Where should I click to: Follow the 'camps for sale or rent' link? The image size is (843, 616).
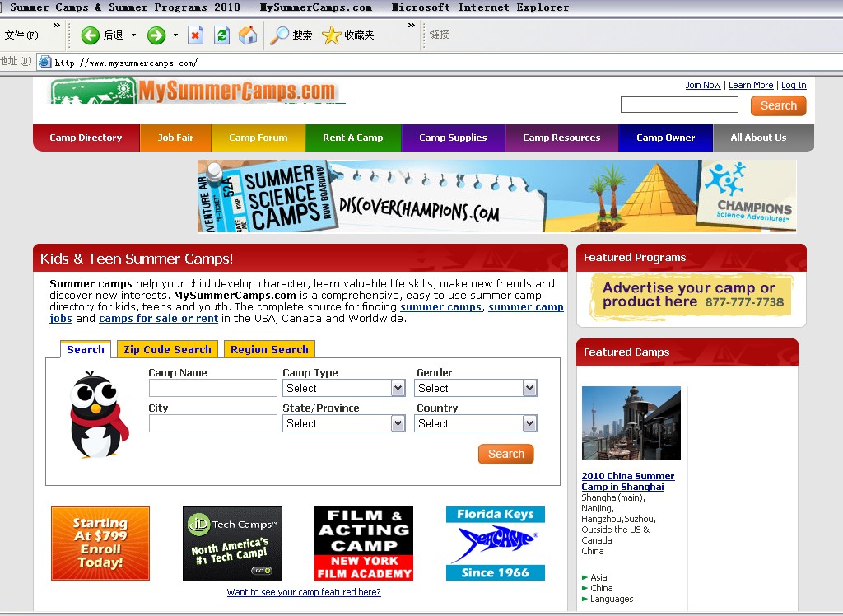[159, 319]
